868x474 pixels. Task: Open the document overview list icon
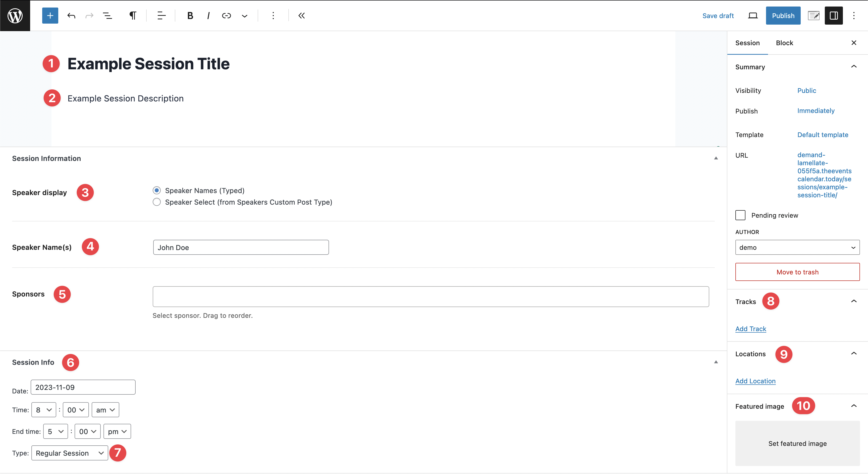pos(107,16)
